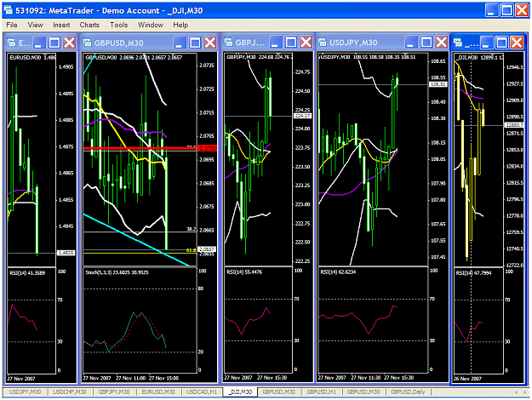
Task: Open the Insert menu
Action: point(61,25)
